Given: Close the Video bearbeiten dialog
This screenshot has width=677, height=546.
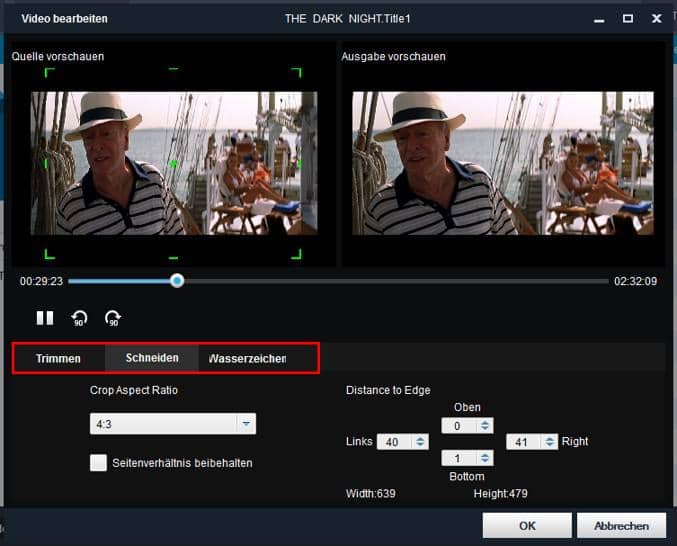Looking at the screenshot, I should [x=656, y=19].
